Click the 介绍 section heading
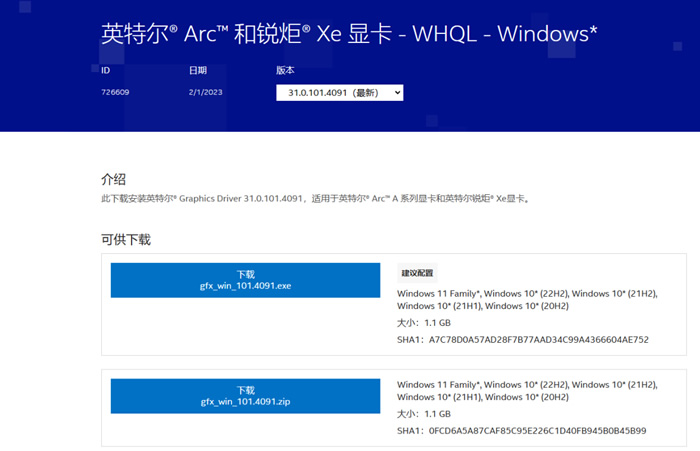Screen dimensions: 700x451 (113, 180)
